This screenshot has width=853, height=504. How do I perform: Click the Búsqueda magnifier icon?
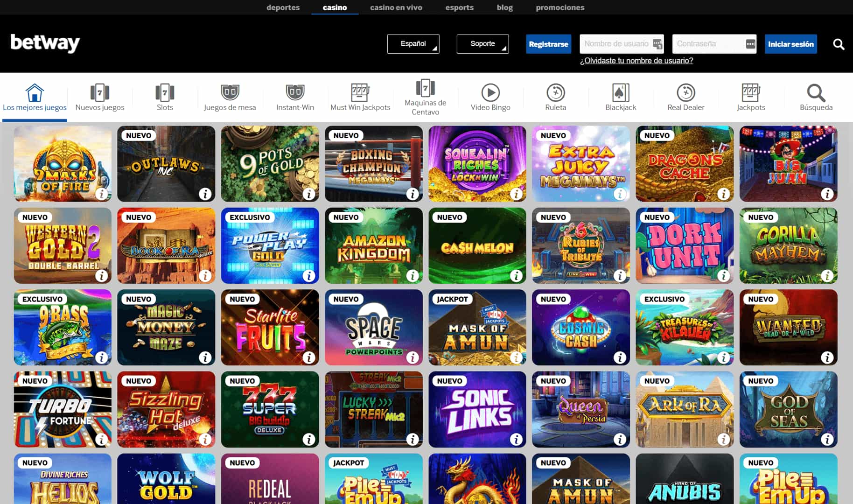pyautogui.click(x=816, y=92)
